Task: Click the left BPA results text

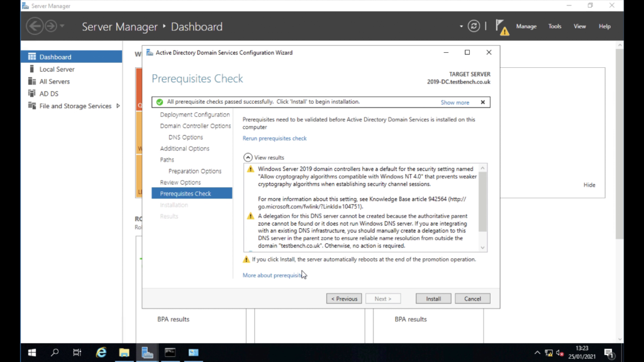Action: click(x=174, y=319)
